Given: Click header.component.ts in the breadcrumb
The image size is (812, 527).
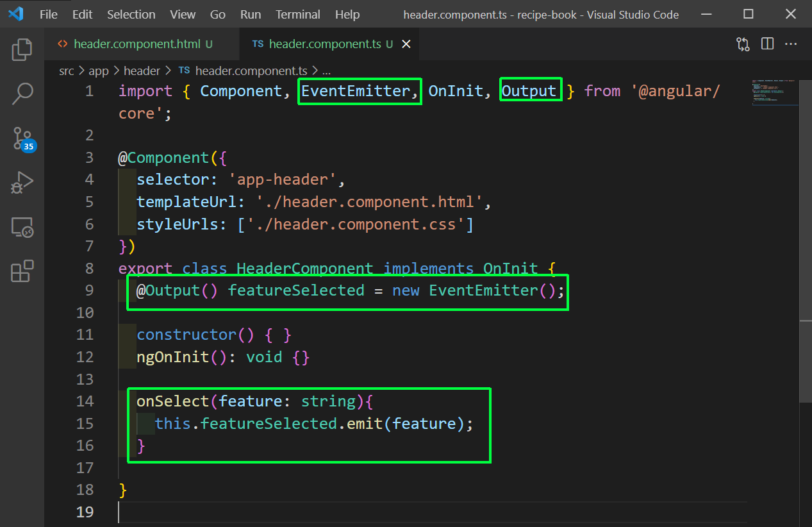Looking at the screenshot, I should coord(252,71).
